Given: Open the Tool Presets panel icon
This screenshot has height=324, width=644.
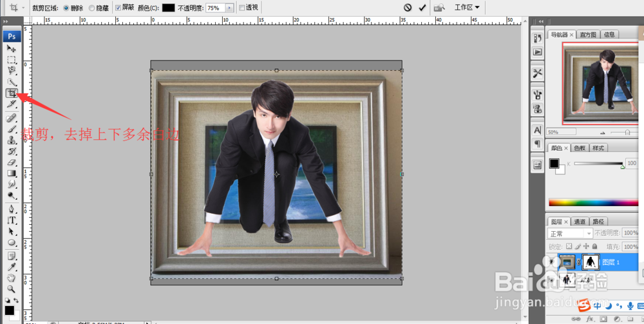Looking at the screenshot, I should 537,73.
